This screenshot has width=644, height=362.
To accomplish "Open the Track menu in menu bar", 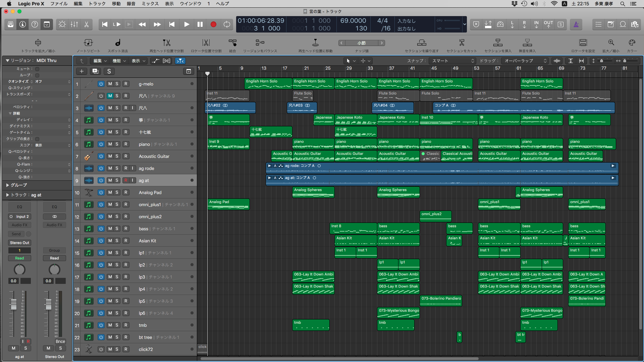I will click(97, 4).
